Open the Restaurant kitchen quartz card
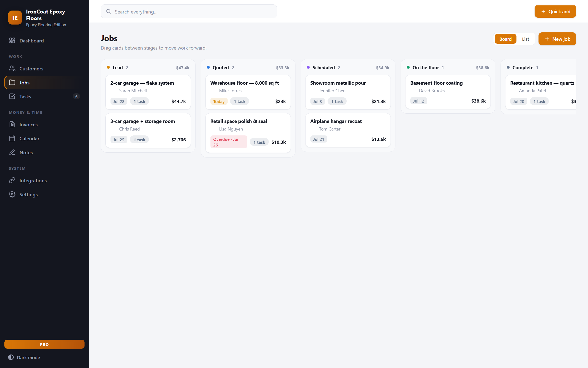The width and height of the screenshot is (588, 368). 541,92
